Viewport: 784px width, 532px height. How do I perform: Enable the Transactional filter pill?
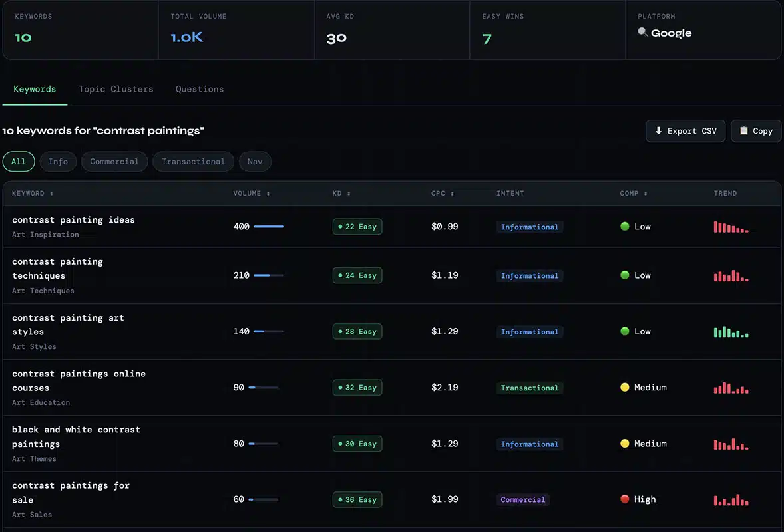pos(193,162)
